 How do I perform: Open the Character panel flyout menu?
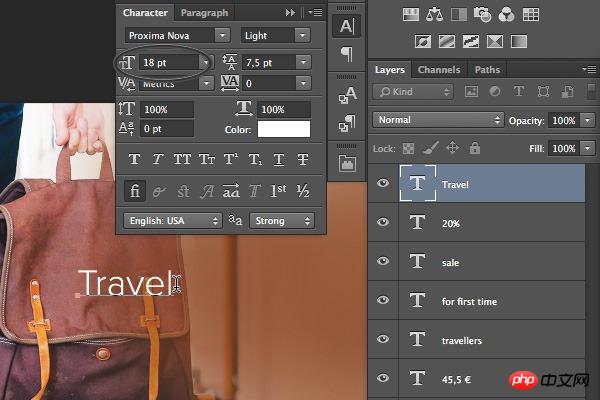315,13
